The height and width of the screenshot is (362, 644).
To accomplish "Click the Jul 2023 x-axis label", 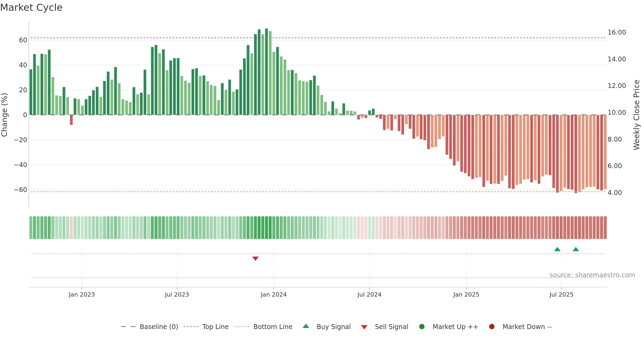I will click(x=177, y=294).
